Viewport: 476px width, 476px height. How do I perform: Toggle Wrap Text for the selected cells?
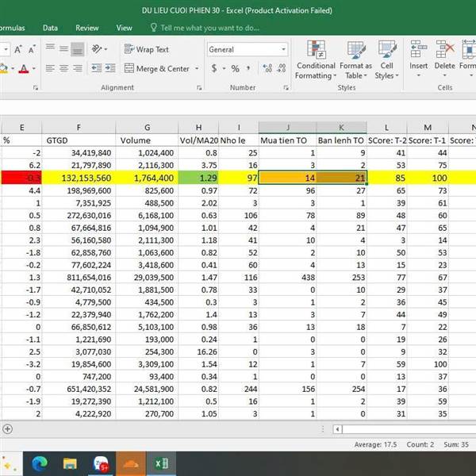coord(147,49)
